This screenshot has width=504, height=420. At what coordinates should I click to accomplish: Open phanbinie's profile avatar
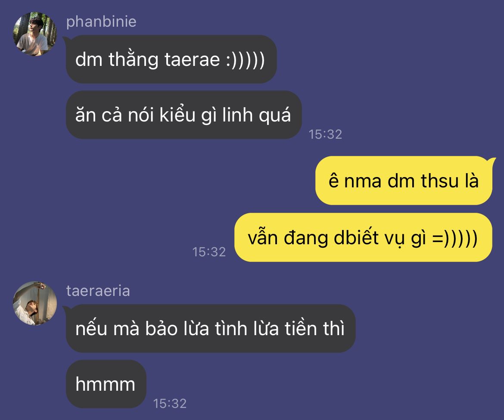[x=35, y=34]
